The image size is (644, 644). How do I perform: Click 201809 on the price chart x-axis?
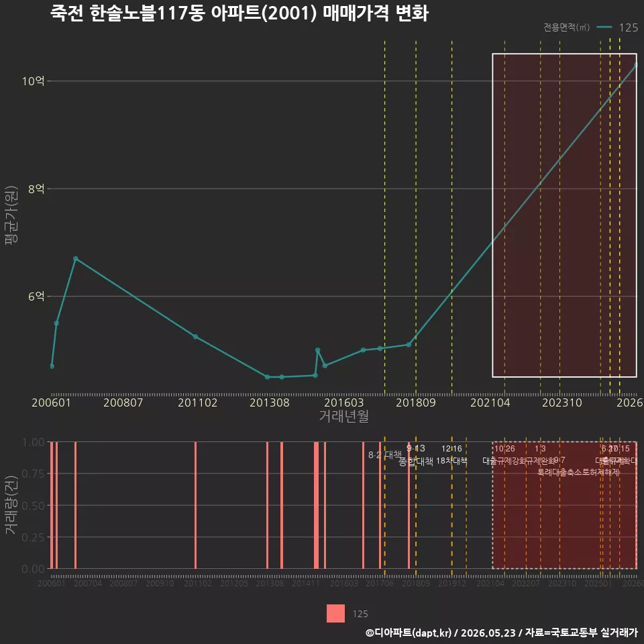416,402
